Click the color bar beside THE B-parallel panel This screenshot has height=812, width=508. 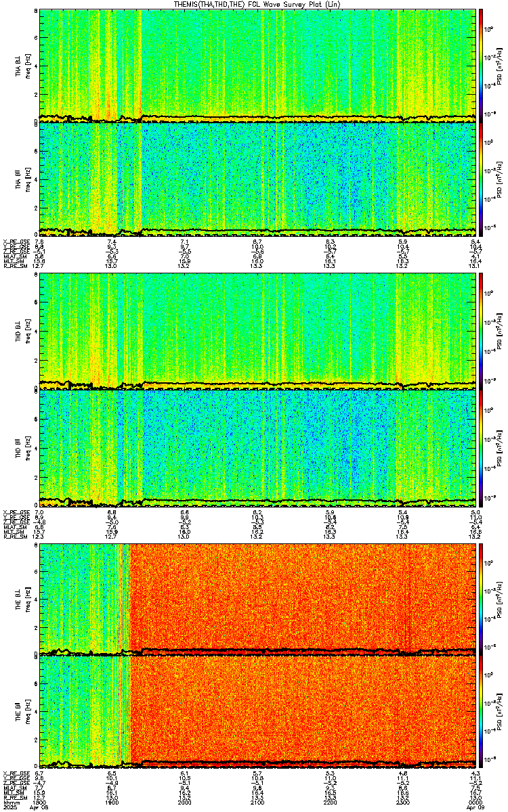coord(482,712)
